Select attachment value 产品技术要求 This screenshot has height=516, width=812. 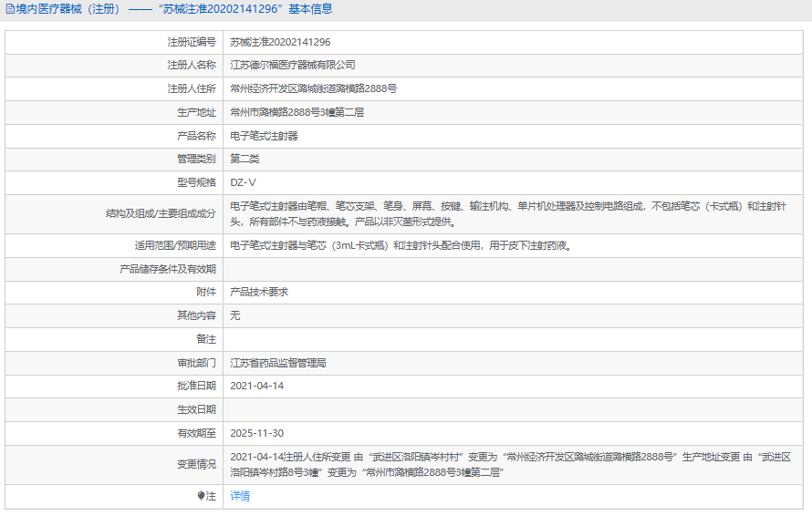click(x=259, y=292)
